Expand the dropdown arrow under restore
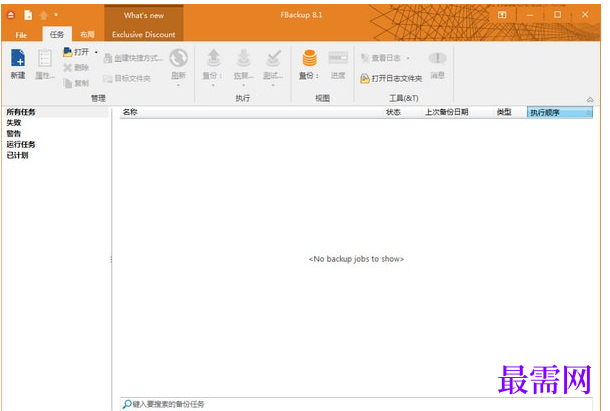Image resolution: width=610 pixels, height=411 pixels. coord(244,85)
